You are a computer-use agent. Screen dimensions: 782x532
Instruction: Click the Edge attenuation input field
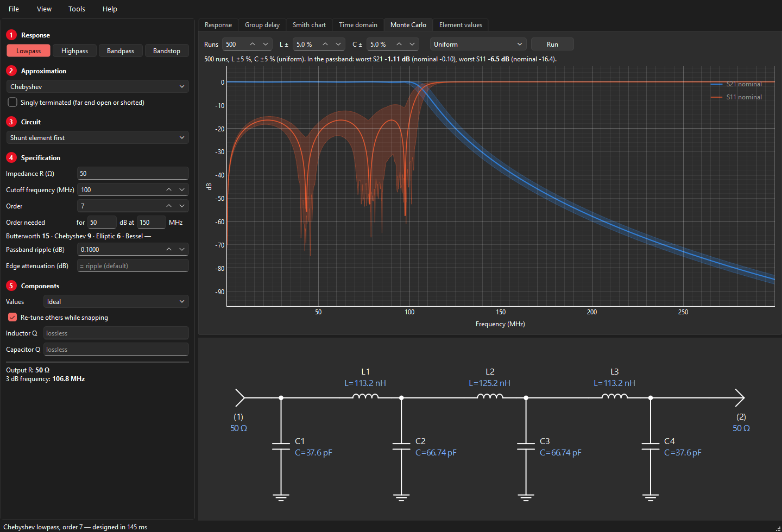tap(133, 265)
